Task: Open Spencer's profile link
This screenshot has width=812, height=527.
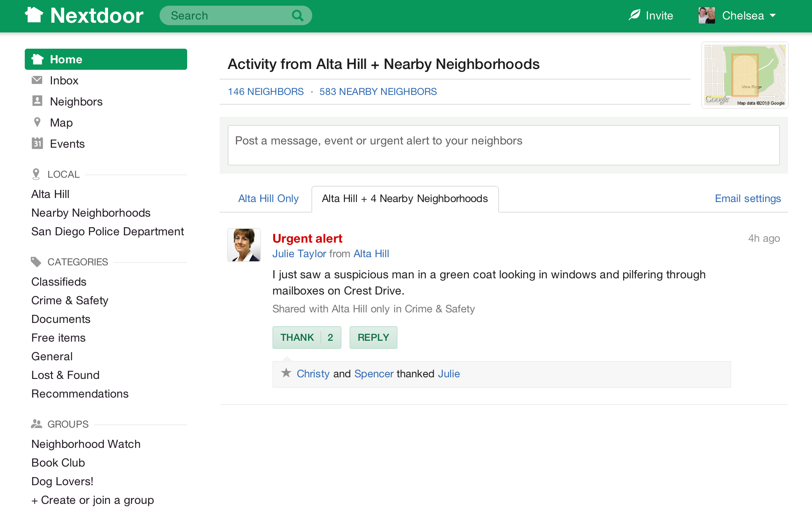Action: [374, 374]
